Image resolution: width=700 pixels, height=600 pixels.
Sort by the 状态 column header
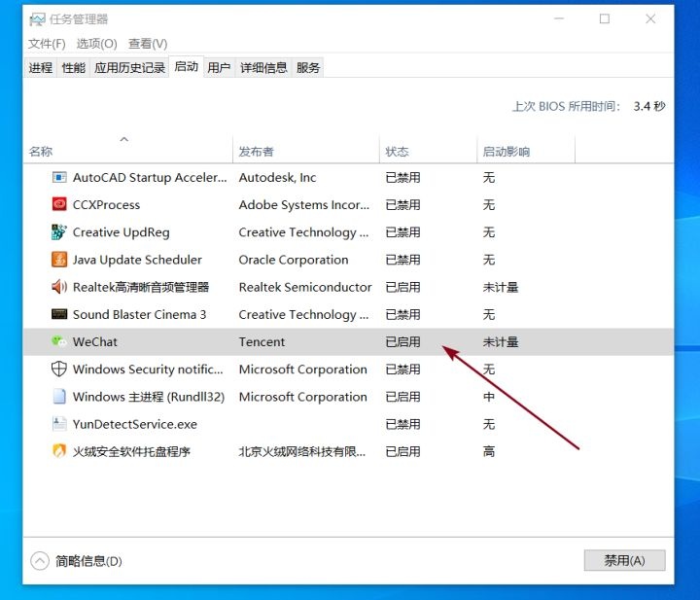click(397, 152)
